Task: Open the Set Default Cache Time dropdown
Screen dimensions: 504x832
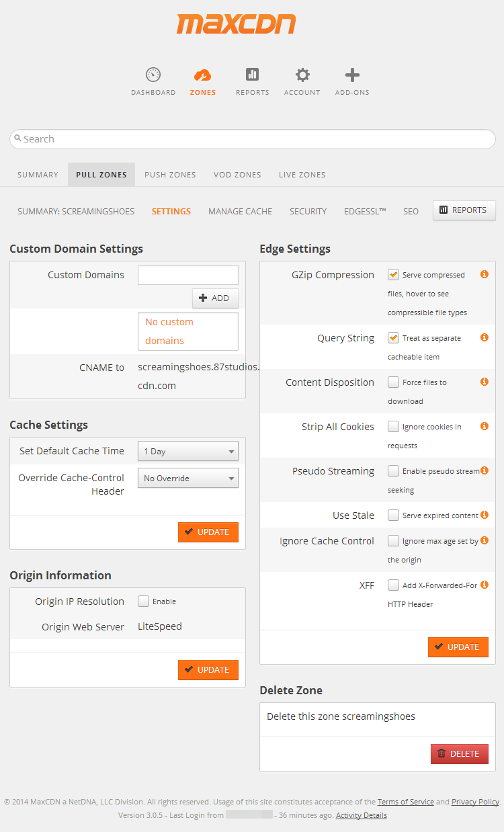Action: (x=187, y=451)
